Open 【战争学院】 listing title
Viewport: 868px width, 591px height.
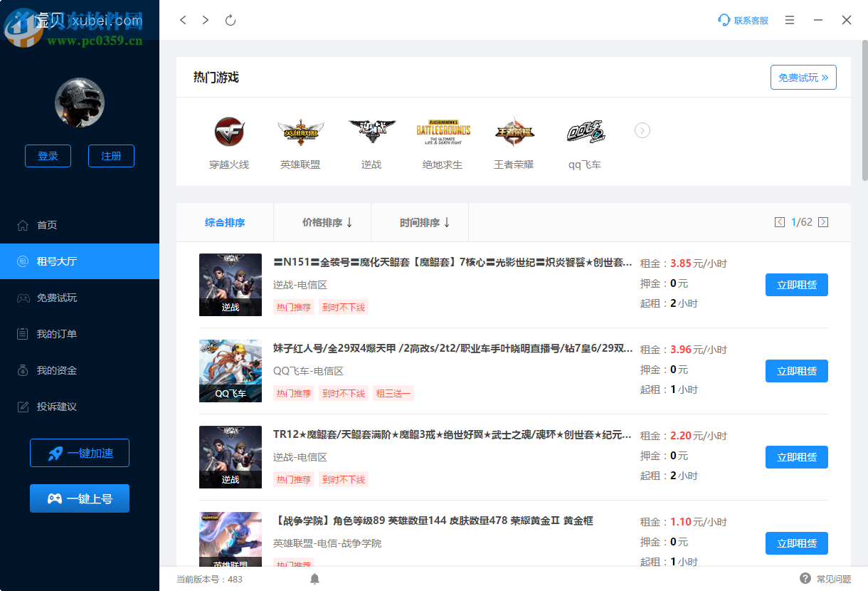(433, 521)
